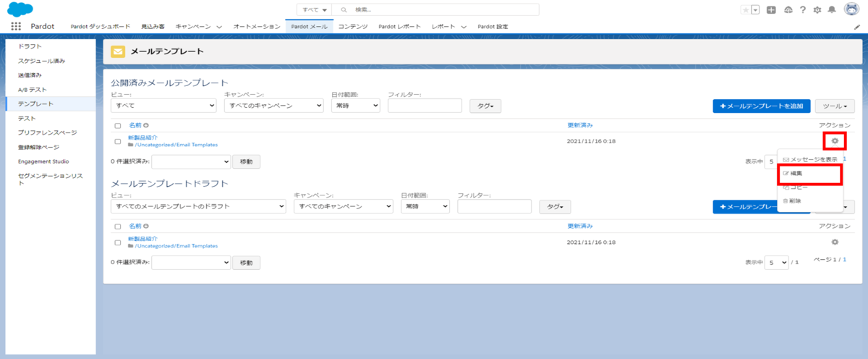Open Setup gear icon in header
The image size is (868, 359).
[x=817, y=9]
